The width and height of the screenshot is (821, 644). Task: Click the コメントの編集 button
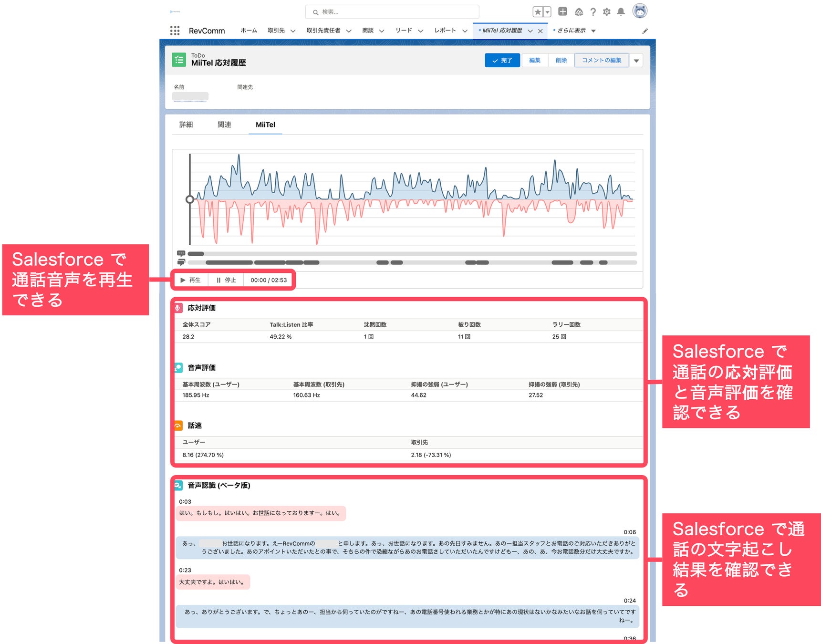602,61
